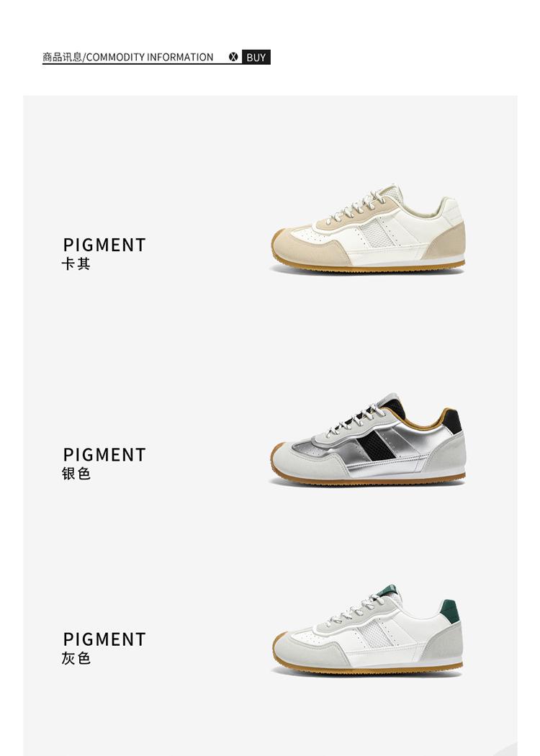The height and width of the screenshot is (756, 540).
Task: Click the PIGMENT title above 银色
Action: 104,454
